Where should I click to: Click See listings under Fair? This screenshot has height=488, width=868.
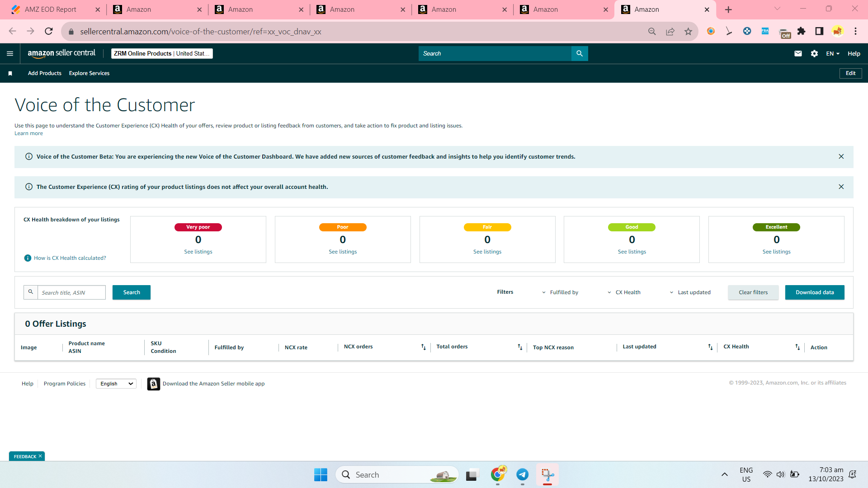487,252
